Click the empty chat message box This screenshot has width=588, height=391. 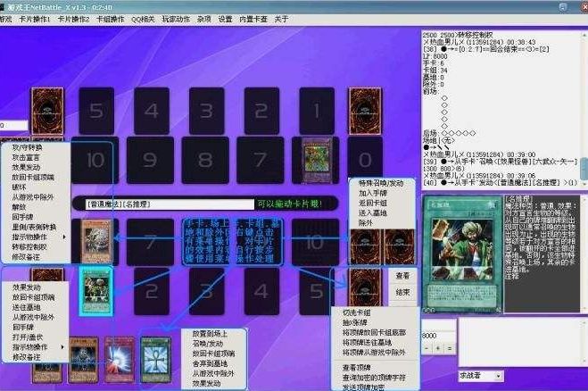tap(520, 342)
